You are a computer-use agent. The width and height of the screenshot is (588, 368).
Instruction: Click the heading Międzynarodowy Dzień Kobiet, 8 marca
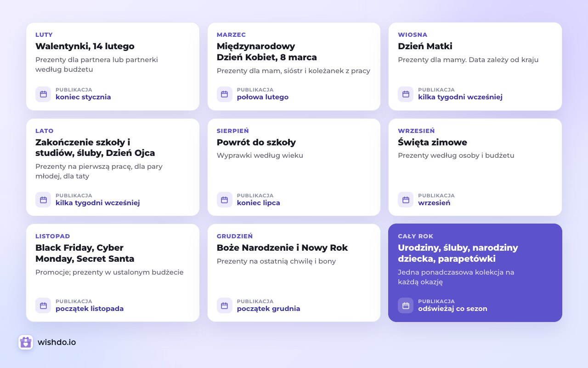(267, 52)
